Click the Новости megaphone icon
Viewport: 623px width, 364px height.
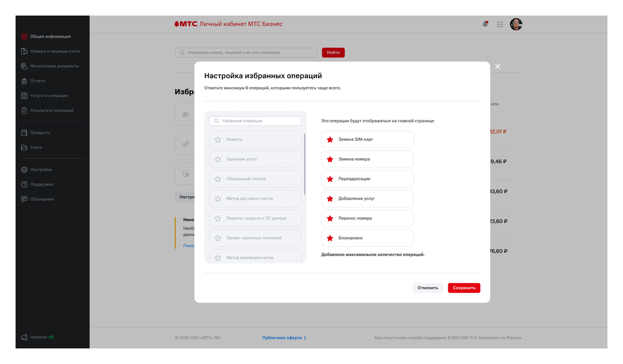[x=24, y=337]
